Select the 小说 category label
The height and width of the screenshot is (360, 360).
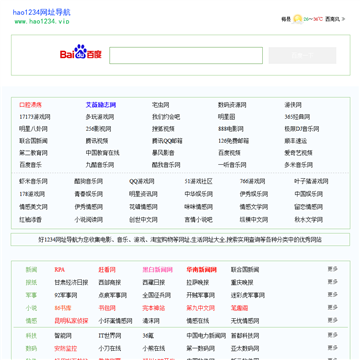point(31,308)
